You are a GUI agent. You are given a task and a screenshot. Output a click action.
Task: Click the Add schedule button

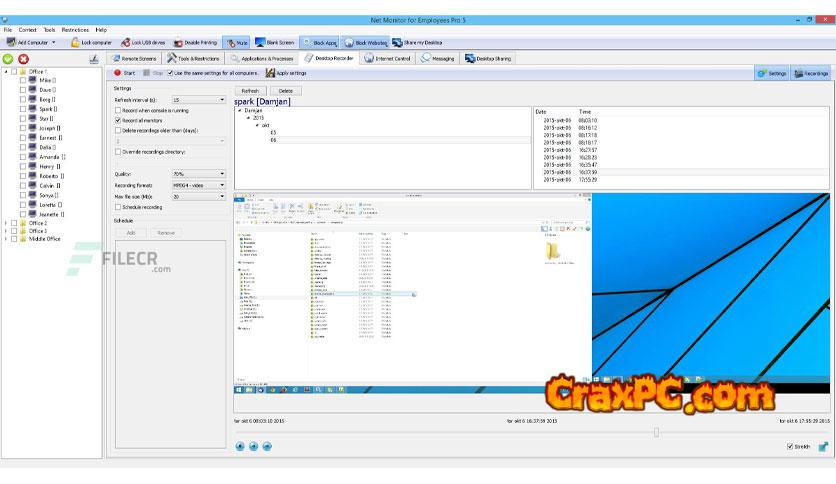pos(131,232)
